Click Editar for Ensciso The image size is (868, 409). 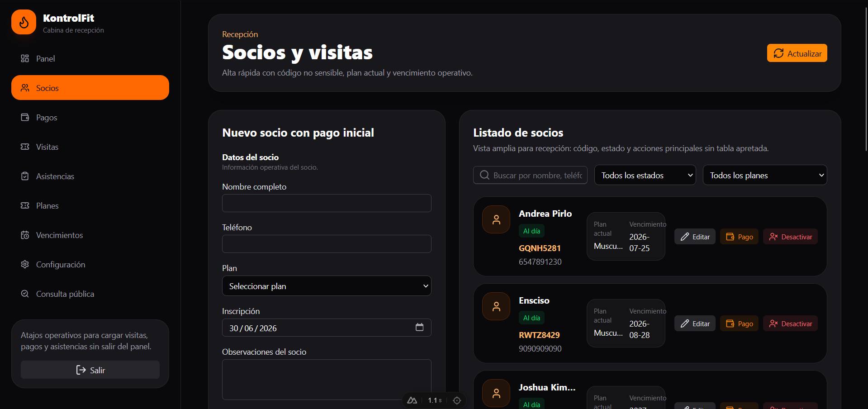tap(695, 323)
